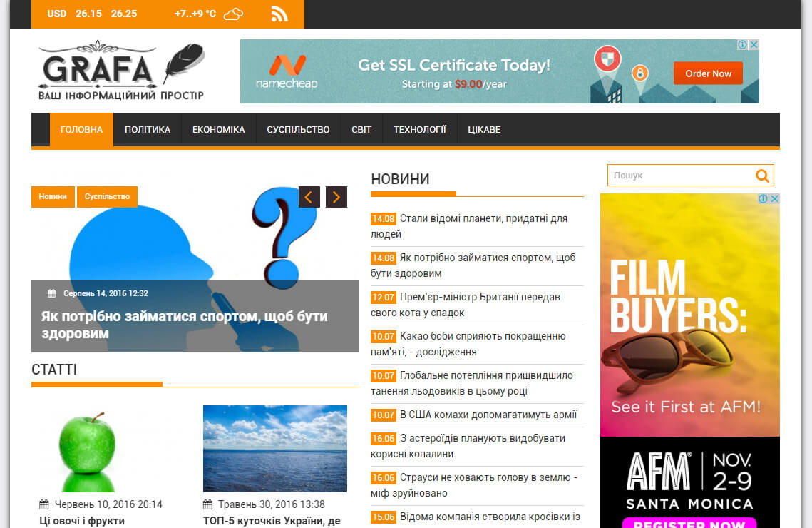812x528 pixels.
Task: Go to next slide arrow
Action: click(336, 197)
